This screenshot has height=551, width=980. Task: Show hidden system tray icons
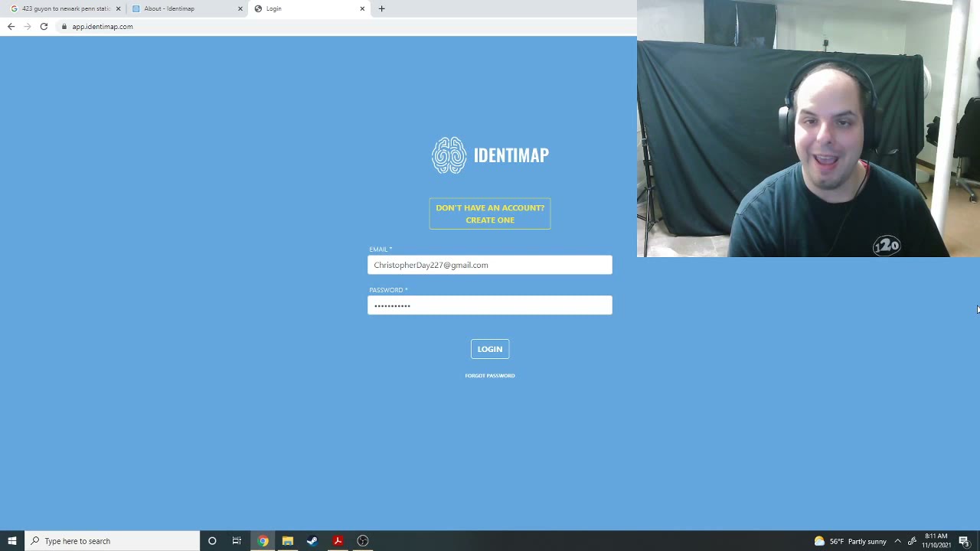[x=897, y=541]
